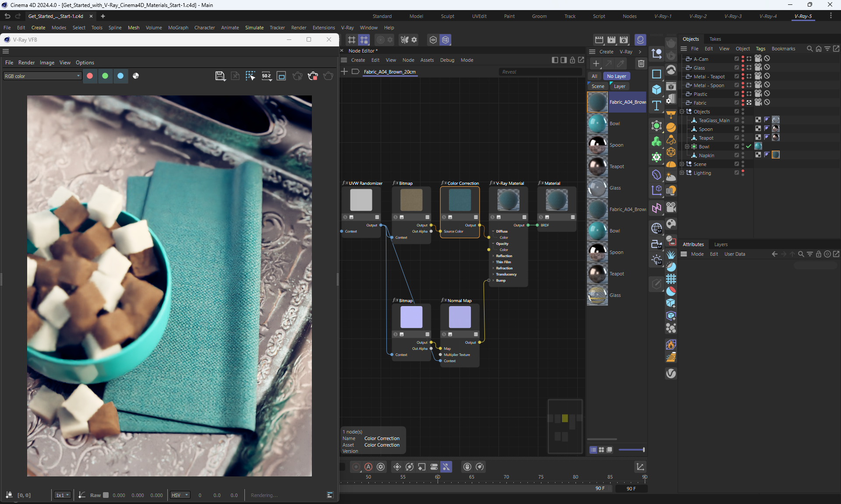Screen dimensions: 841x504
Task: Toggle red channel in VFB
Action: pos(90,76)
